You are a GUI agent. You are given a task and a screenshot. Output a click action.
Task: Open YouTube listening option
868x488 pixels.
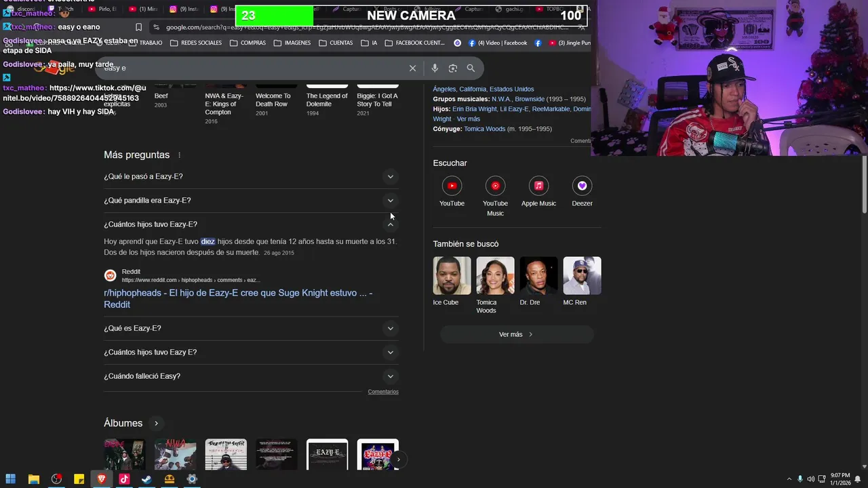pos(452,192)
